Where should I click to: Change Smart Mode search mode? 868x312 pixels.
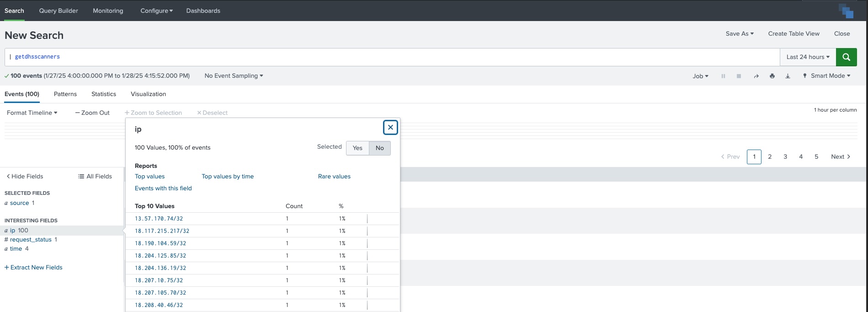coord(827,76)
